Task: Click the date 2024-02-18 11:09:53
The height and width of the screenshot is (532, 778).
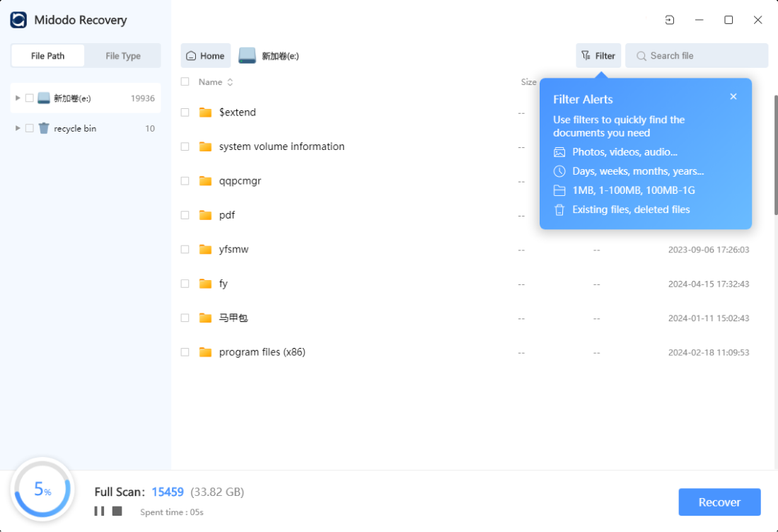Action: [x=709, y=352]
